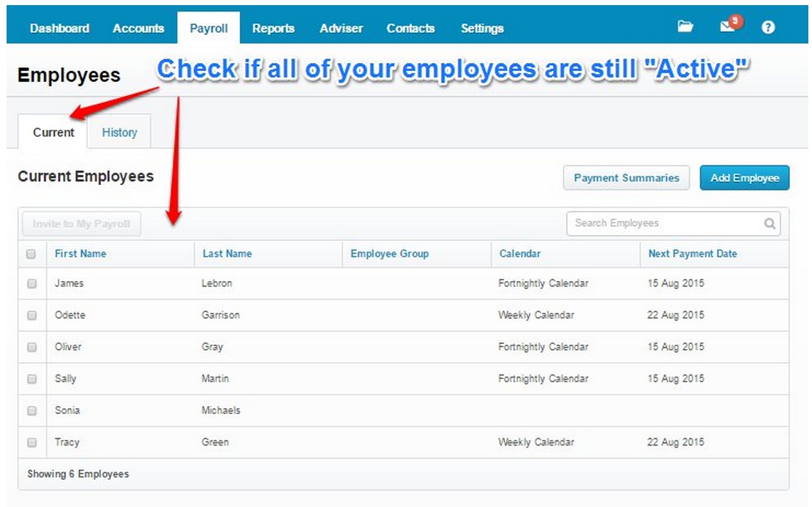This screenshot has width=812, height=507.
Task: Tick the select-all employees checkbox
Action: tap(31, 254)
